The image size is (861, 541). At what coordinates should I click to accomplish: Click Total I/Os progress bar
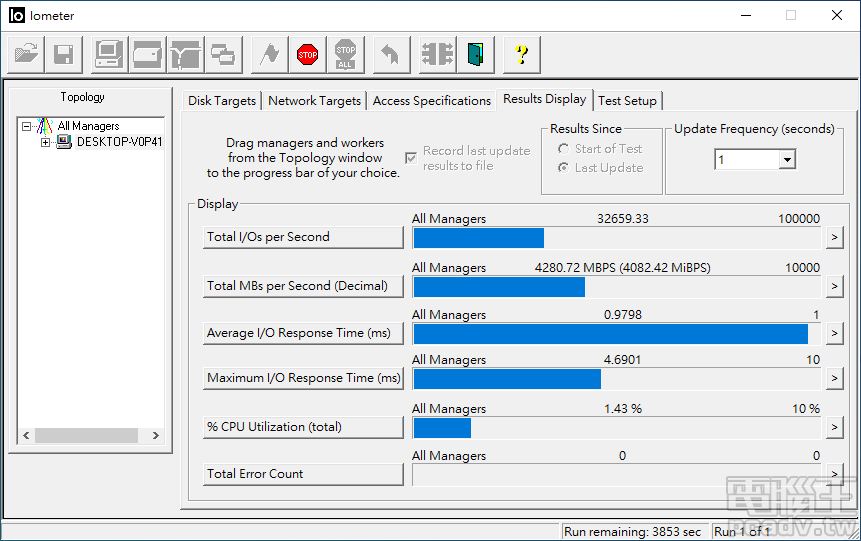[617, 238]
